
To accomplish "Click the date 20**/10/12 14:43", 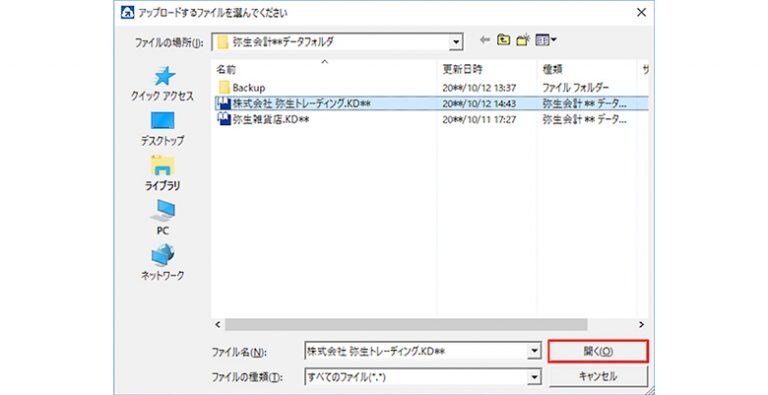I will (x=479, y=103).
